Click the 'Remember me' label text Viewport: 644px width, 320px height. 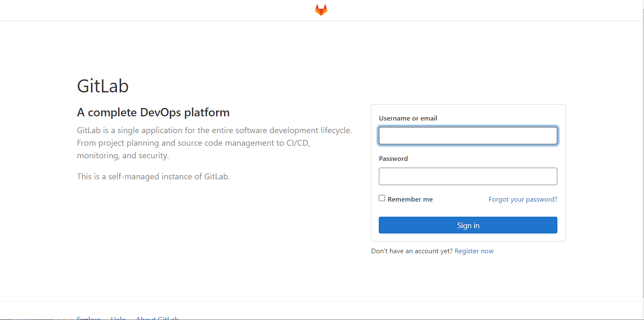pos(410,199)
